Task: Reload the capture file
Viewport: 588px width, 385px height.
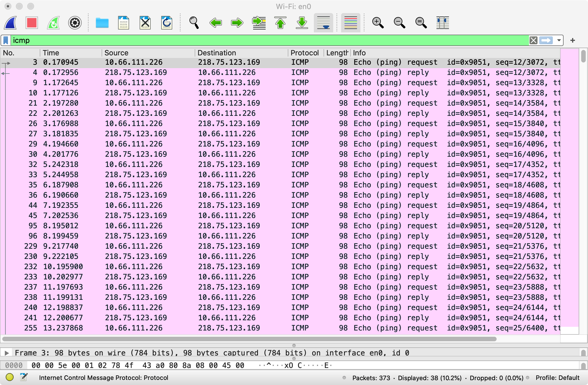Action: click(167, 23)
